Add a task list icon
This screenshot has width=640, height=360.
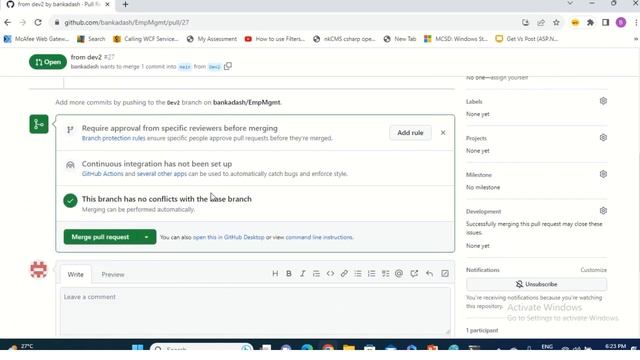click(x=385, y=273)
